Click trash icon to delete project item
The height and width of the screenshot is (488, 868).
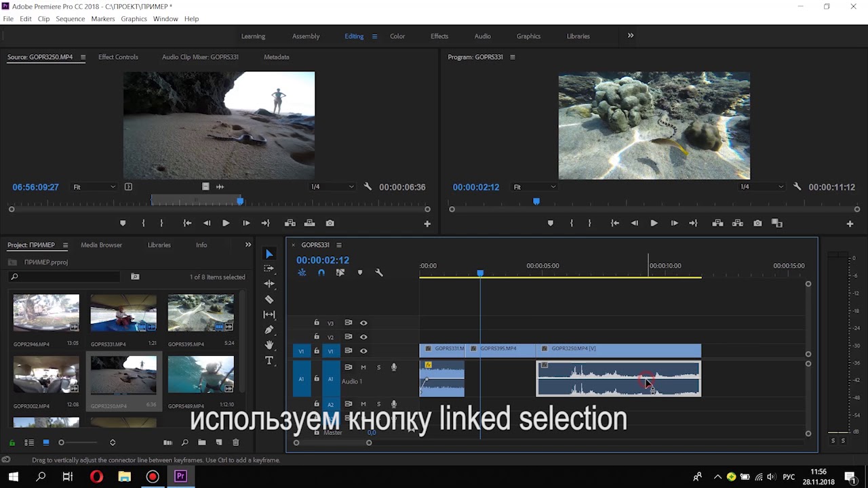pyautogui.click(x=236, y=443)
